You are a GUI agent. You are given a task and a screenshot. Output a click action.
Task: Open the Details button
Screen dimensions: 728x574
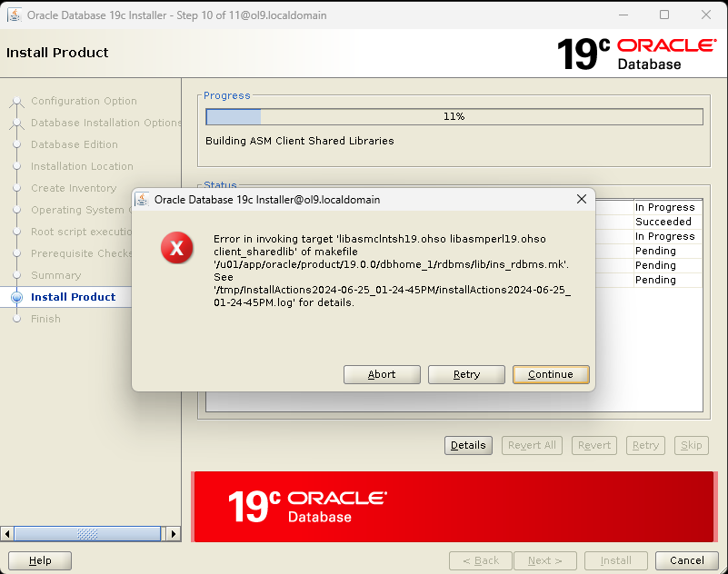(468, 445)
